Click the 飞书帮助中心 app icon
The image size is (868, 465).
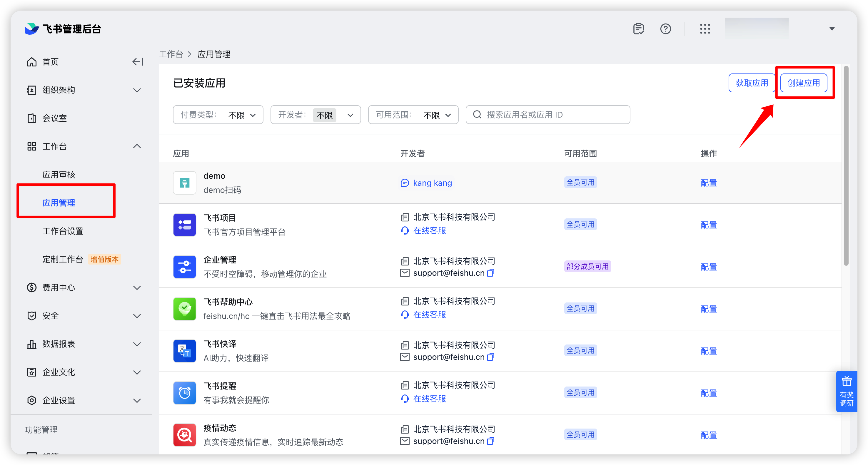coord(185,309)
